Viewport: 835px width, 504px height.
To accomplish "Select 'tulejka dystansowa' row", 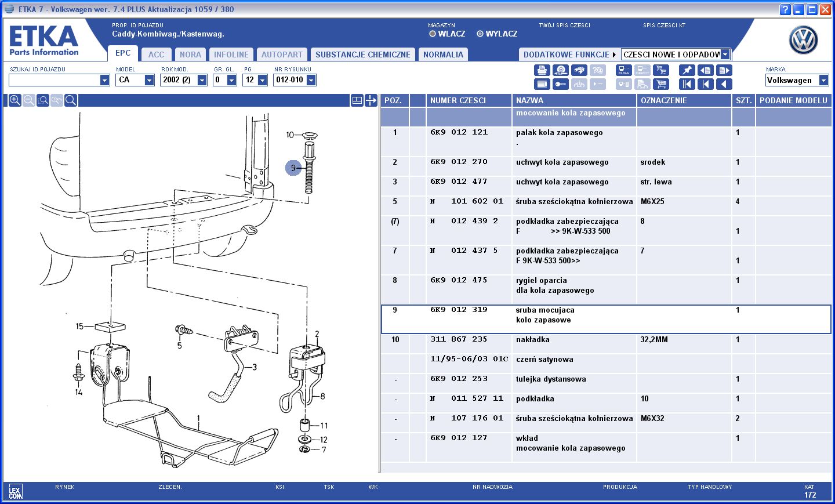I will coord(606,383).
